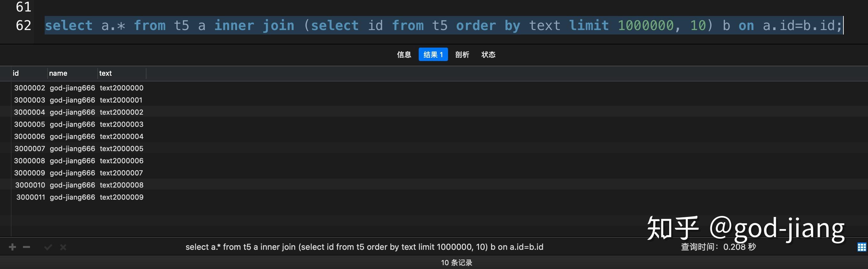Click the god-jiang666 cell in row 3000011
Viewport: 868px width, 269px height.
(x=72, y=197)
